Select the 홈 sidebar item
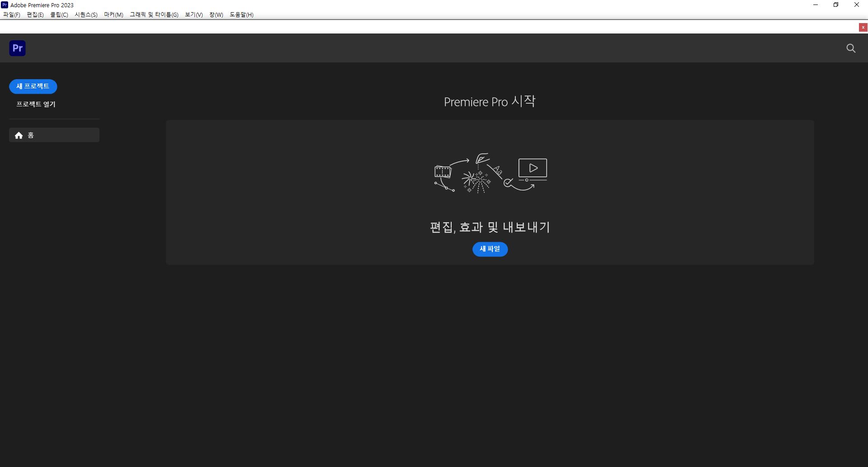This screenshot has width=868, height=467. pyautogui.click(x=54, y=135)
